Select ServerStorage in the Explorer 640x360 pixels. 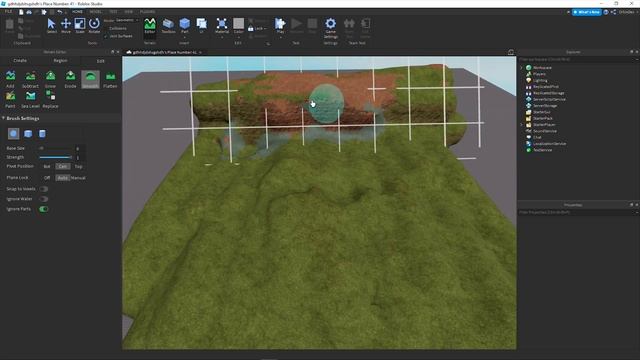[x=544, y=106]
